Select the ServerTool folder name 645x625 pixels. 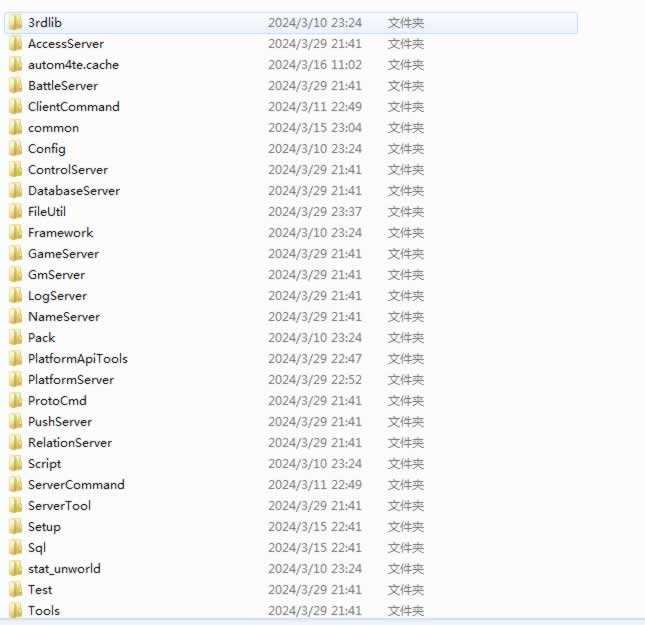click(59, 505)
